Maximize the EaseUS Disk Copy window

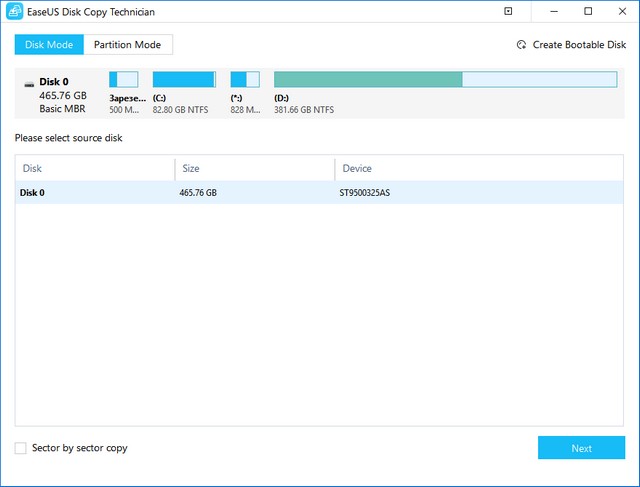[x=588, y=11]
